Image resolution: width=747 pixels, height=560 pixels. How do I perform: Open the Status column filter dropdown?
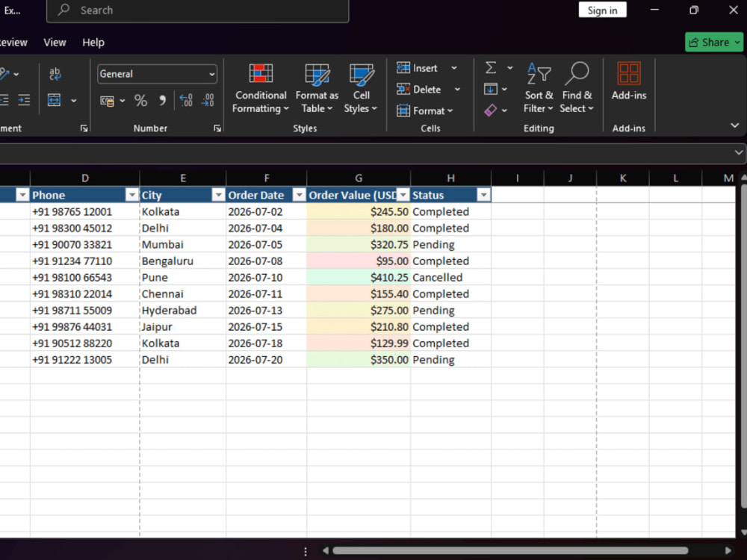(x=483, y=195)
